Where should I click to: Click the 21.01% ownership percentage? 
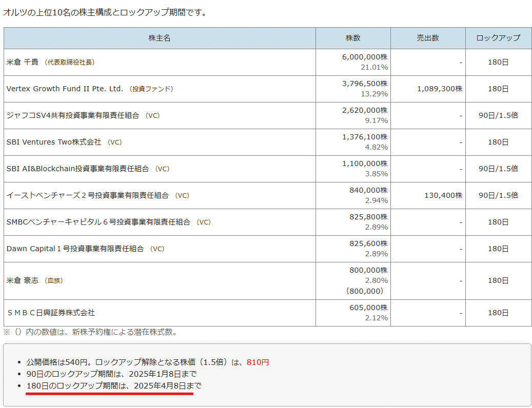(374, 68)
